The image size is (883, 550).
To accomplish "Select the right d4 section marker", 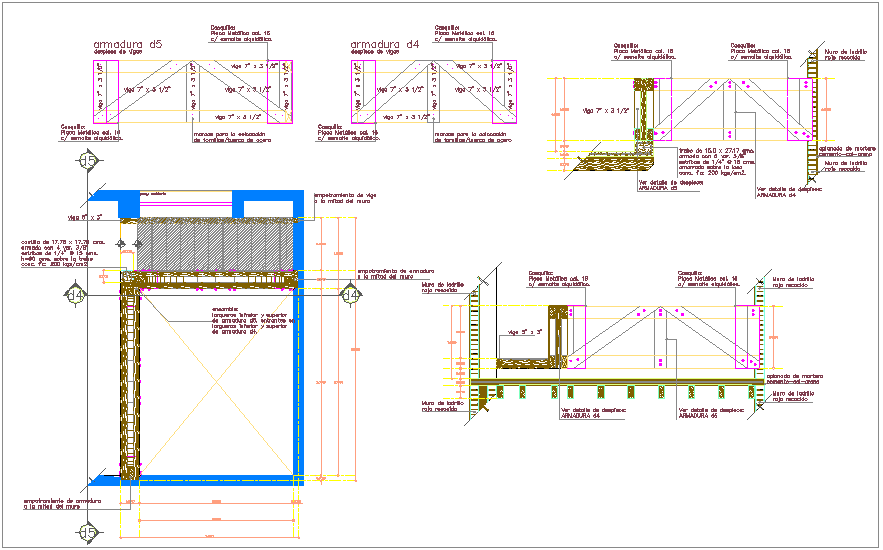I will [x=350, y=294].
